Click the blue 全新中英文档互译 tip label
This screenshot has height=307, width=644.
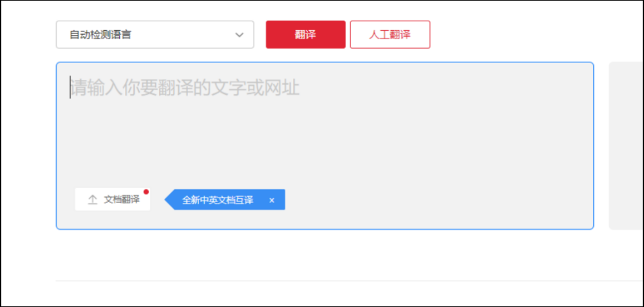[x=218, y=200]
